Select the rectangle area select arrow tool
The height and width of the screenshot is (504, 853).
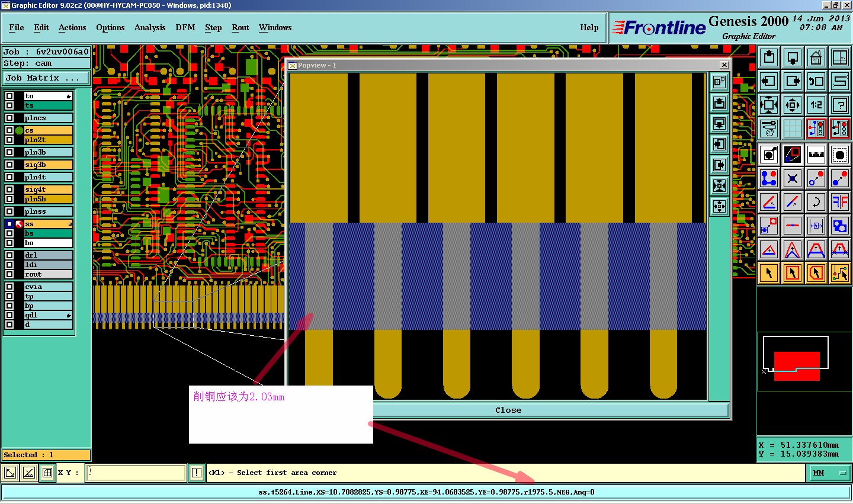click(793, 273)
